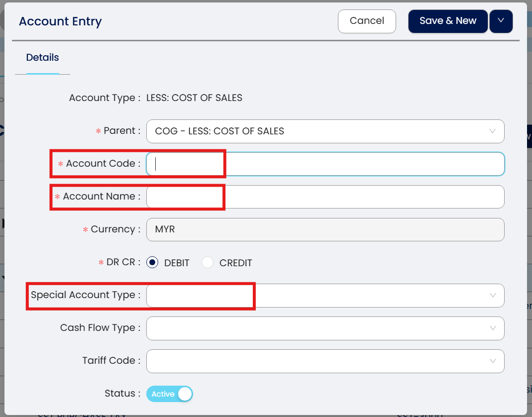Click the disabled Currency MYR field
Viewport: 532px width, 417px height.
click(x=325, y=230)
